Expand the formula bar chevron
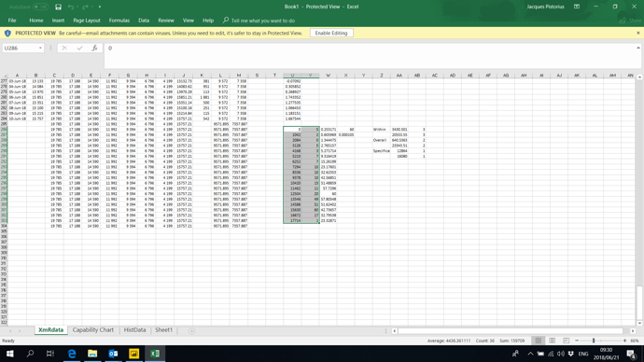This screenshot has width=644, height=362. coord(638,48)
